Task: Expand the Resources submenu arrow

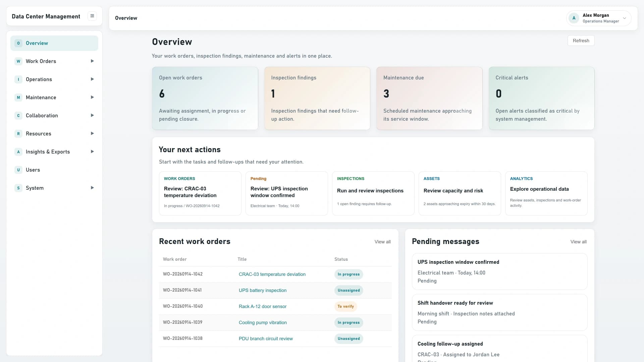Action: point(92,133)
